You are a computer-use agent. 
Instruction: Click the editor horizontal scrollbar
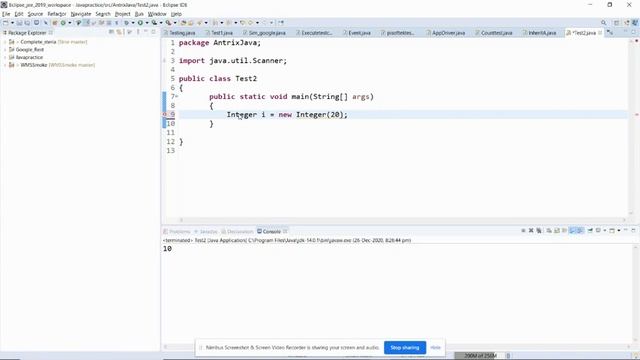402,220
